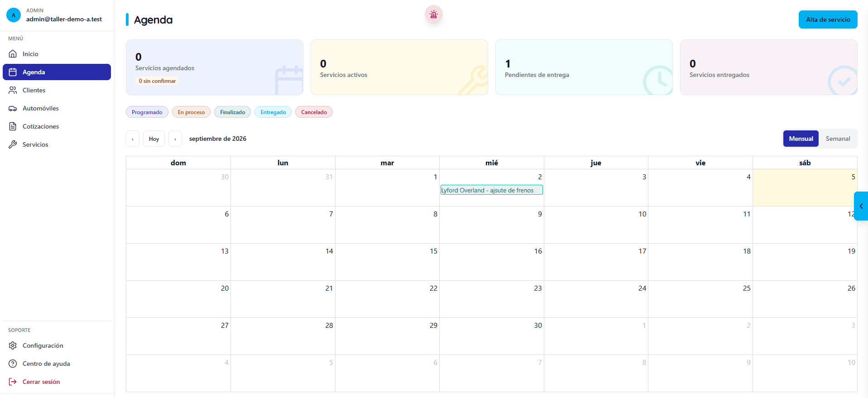The height and width of the screenshot is (398, 868).
Task: Click the Cerrar sesión logout icon
Action: pyautogui.click(x=13, y=382)
